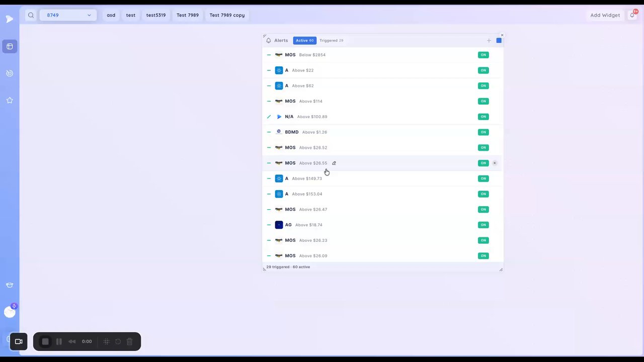
Task: Click the BDMD ticker logo
Action: (x=279, y=132)
